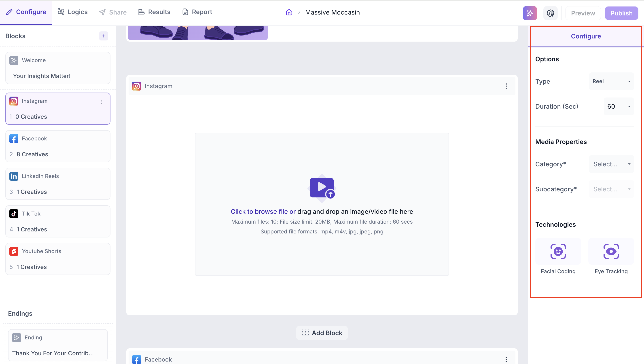This screenshot has height=364, width=644.
Task: Click the home breadcrumb icon
Action: point(289,12)
